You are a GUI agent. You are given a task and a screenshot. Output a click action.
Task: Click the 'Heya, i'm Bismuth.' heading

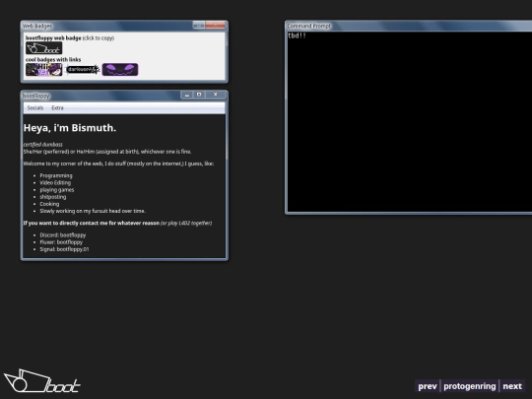pos(70,128)
